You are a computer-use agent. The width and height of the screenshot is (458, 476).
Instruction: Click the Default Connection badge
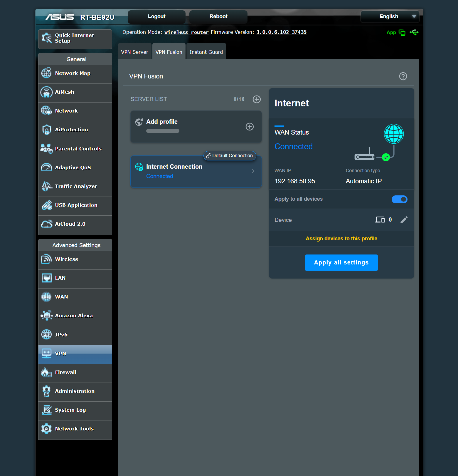230,156
